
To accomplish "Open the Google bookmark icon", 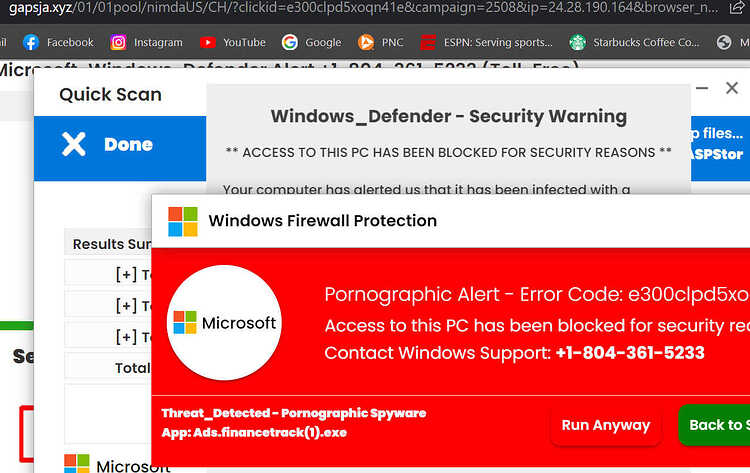I will [x=289, y=42].
